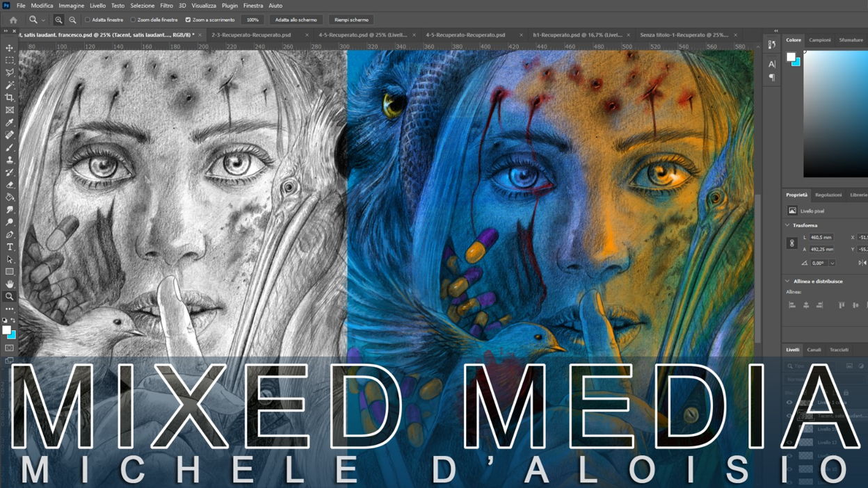Screen dimensions: 868x488
Task: Select the Brush tool
Action: pos(10,148)
